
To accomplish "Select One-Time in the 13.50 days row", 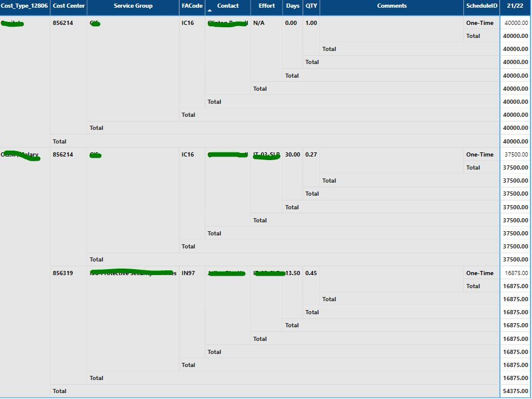I will click(480, 273).
